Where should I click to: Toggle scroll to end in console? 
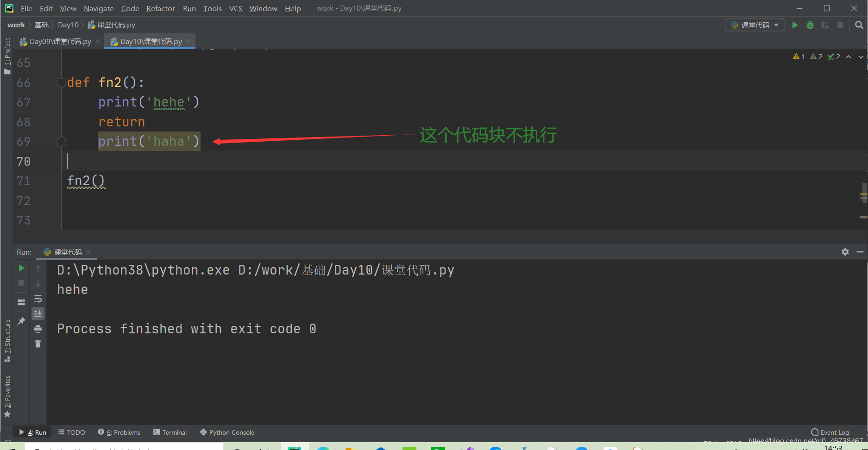pos(38,313)
